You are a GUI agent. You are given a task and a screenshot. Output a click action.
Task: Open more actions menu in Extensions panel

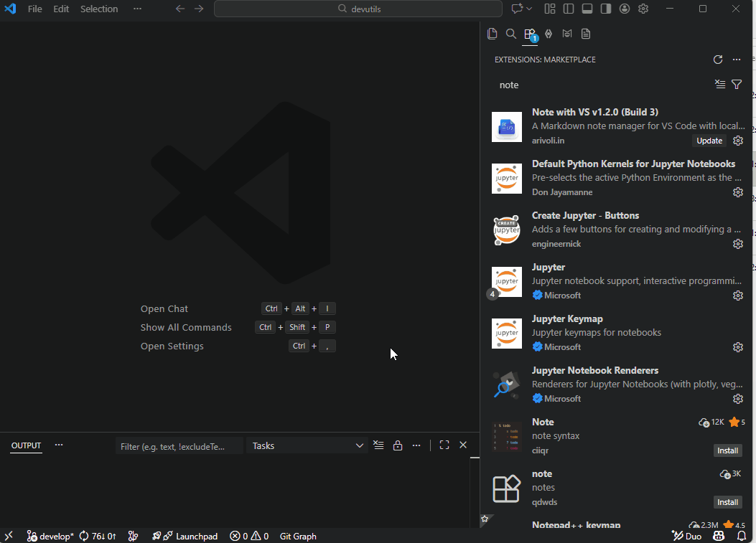click(x=737, y=60)
